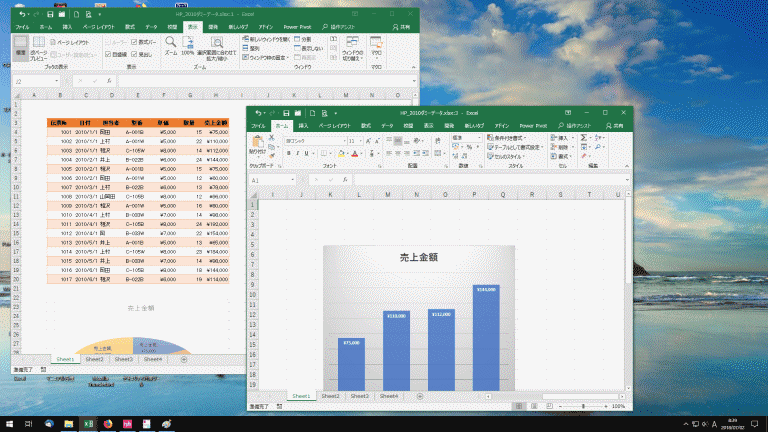Select Normal view button in back window
768x432 pixels.
pyautogui.click(x=20, y=48)
